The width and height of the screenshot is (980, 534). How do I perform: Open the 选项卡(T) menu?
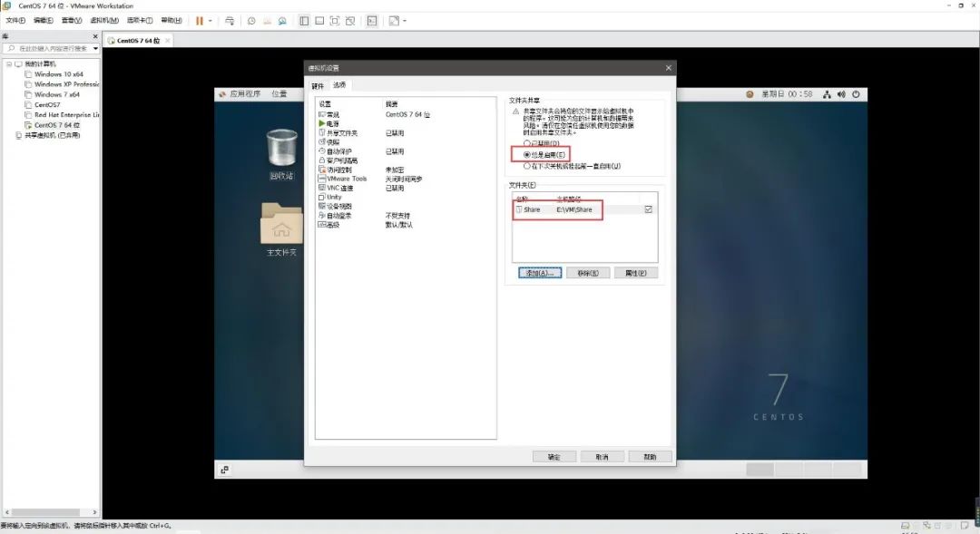[x=140, y=21]
